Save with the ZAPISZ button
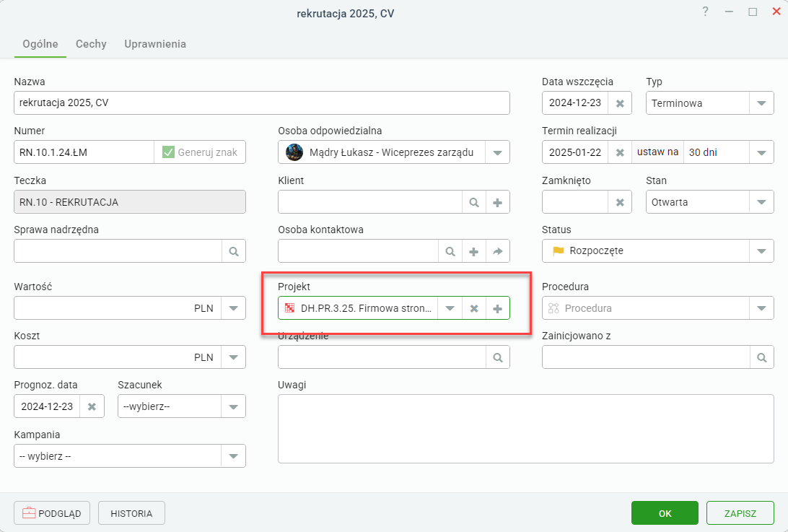This screenshot has width=788, height=532. pyautogui.click(x=740, y=513)
